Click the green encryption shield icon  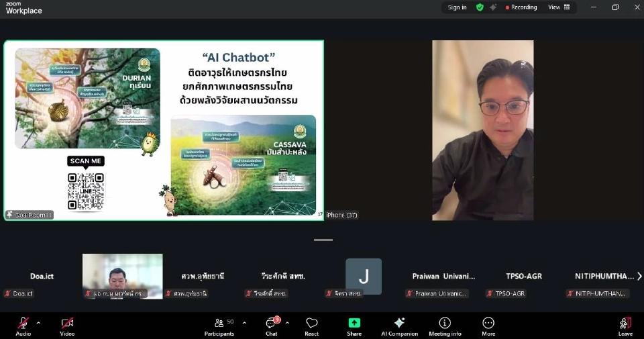point(480,7)
